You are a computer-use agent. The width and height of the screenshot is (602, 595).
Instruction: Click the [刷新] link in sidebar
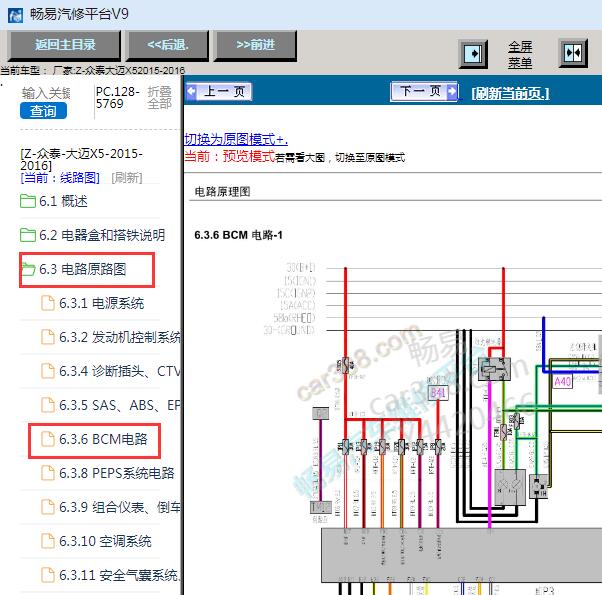tap(127, 178)
